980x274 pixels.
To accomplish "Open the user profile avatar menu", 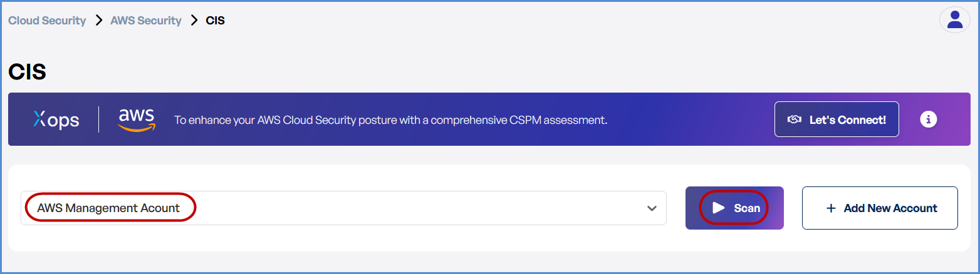I will tap(954, 20).
